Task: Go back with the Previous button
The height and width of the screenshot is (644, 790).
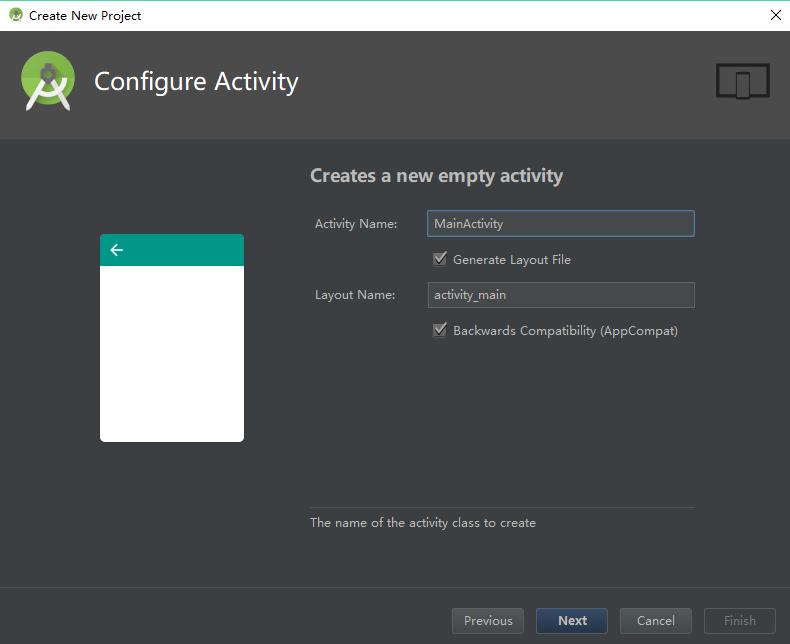Action: (488, 621)
